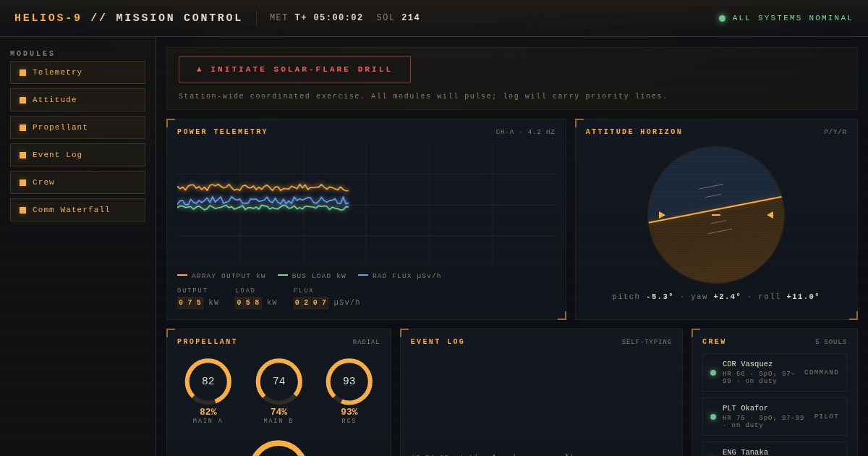The width and height of the screenshot is (868, 456).
Task: Click CDR Vasquez's green status dot
Action: pos(713,373)
